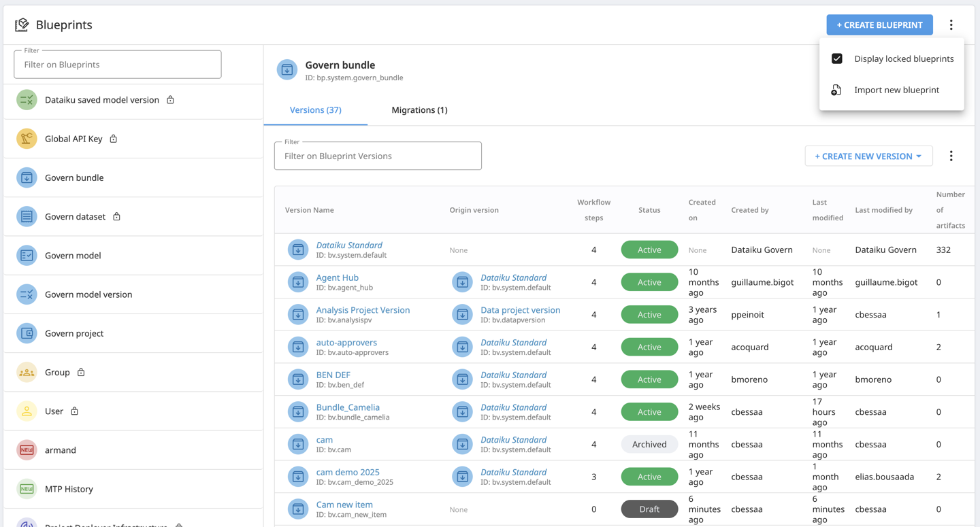The width and height of the screenshot is (980, 527).
Task: Click the Dataiku saved model version icon
Action: click(27, 100)
